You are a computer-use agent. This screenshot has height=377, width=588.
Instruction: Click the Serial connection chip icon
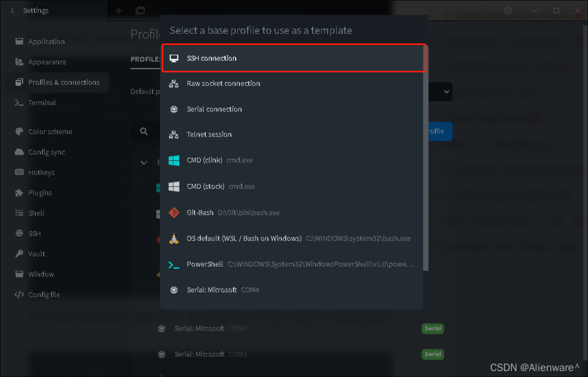pyautogui.click(x=174, y=109)
